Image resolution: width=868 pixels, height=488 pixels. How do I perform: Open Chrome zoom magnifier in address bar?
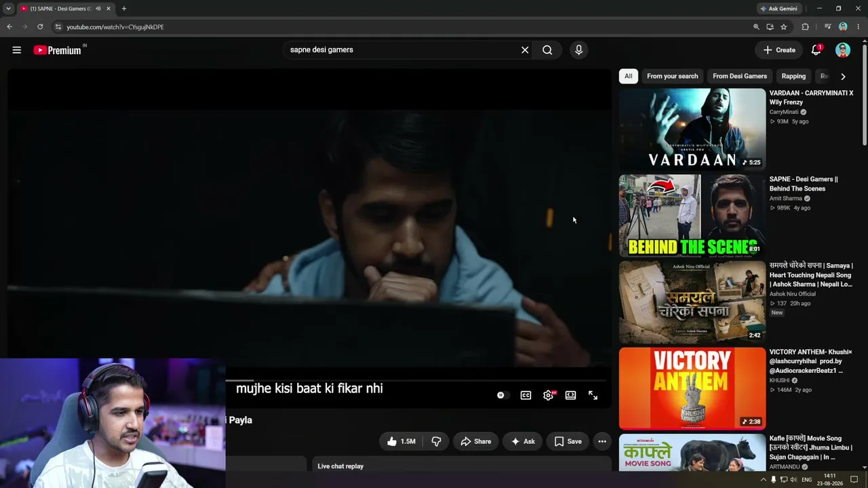point(756,27)
